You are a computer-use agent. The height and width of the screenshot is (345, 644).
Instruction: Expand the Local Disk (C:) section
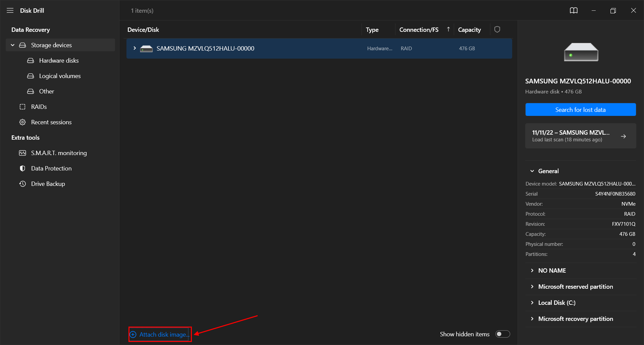(x=532, y=302)
